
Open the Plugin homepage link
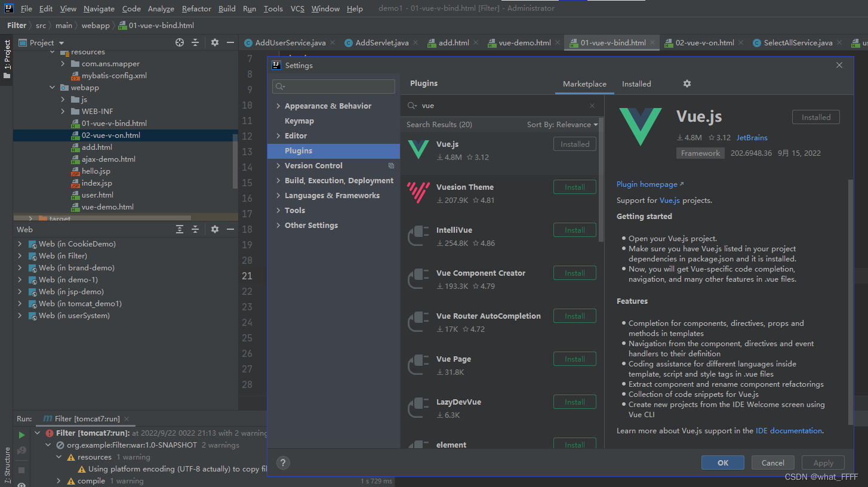[x=650, y=184]
